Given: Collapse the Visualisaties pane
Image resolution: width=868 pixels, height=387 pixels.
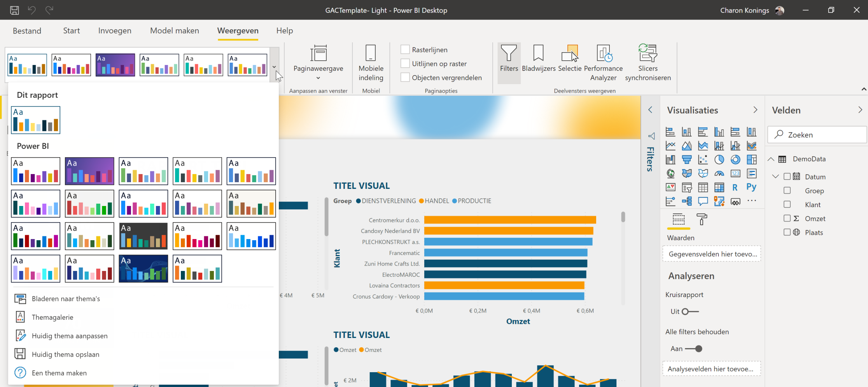Looking at the screenshot, I should (755, 110).
